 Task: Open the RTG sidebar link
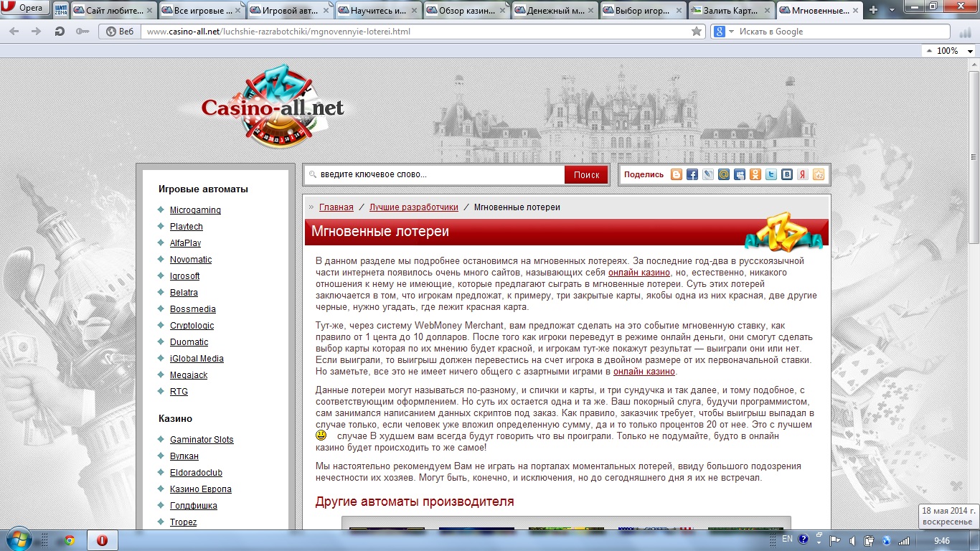click(179, 392)
